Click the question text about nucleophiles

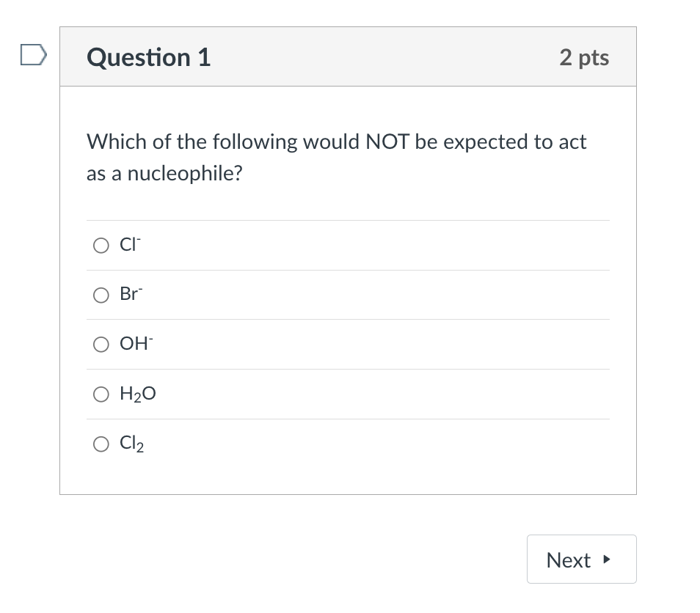(x=336, y=157)
